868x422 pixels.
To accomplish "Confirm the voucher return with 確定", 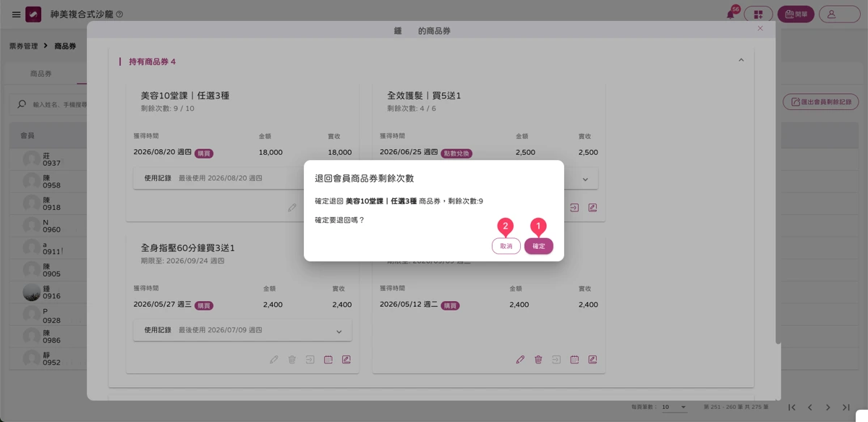I will [x=539, y=246].
